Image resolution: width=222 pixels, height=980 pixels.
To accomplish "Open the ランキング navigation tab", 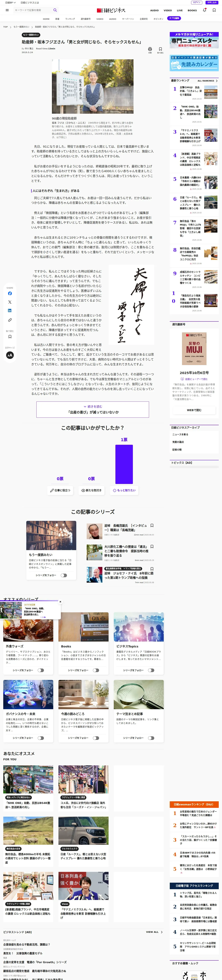I will (x=70, y=19).
